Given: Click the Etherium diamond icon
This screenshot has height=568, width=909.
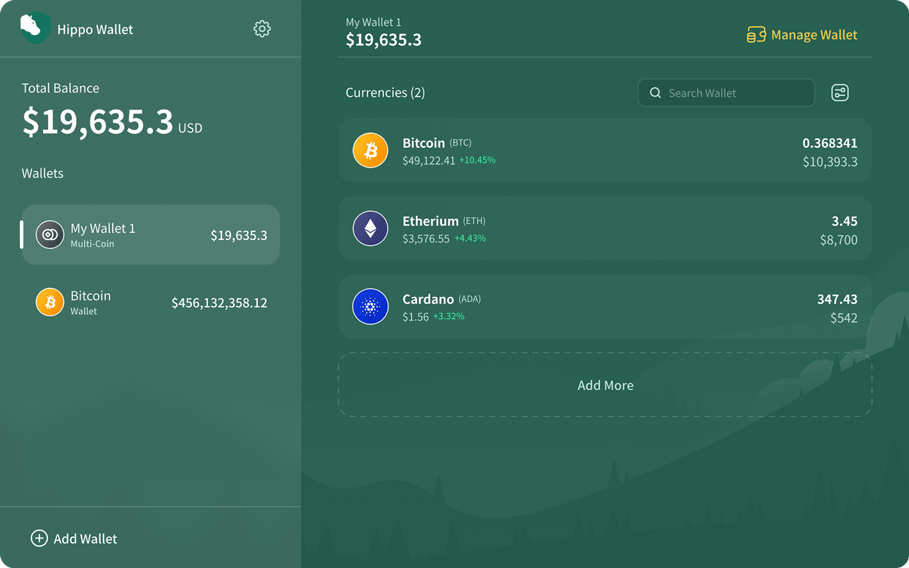Looking at the screenshot, I should click(x=370, y=229).
